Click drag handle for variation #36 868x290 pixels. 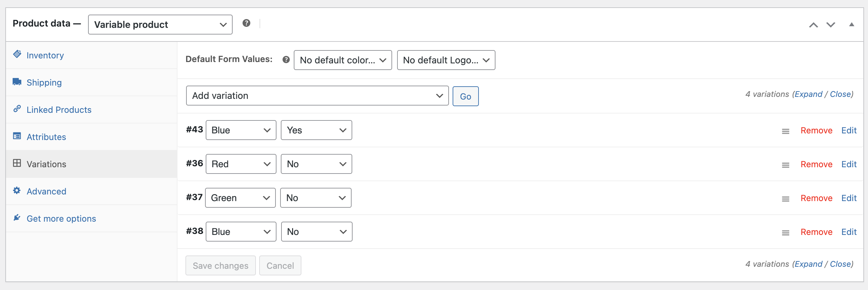coord(786,165)
